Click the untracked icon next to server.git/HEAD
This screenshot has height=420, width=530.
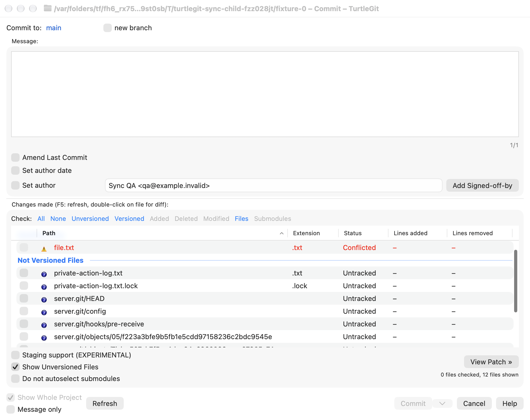tap(44, 300)
